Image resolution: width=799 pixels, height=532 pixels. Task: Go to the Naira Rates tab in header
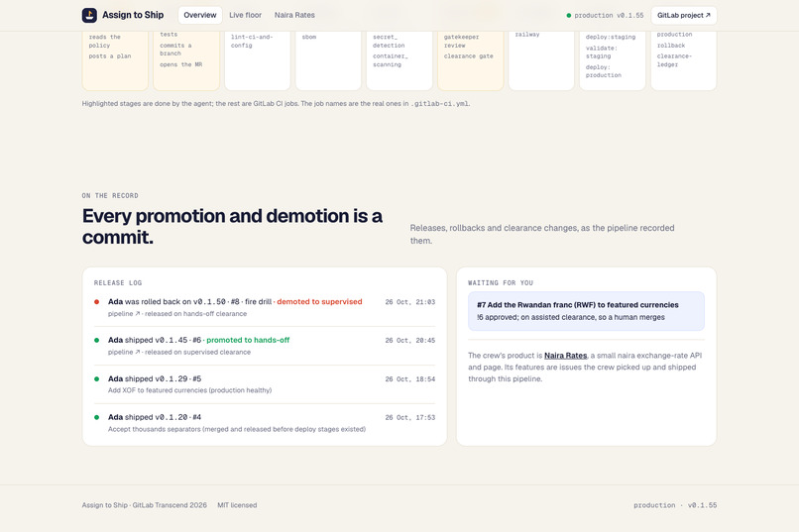coord(294,15)
